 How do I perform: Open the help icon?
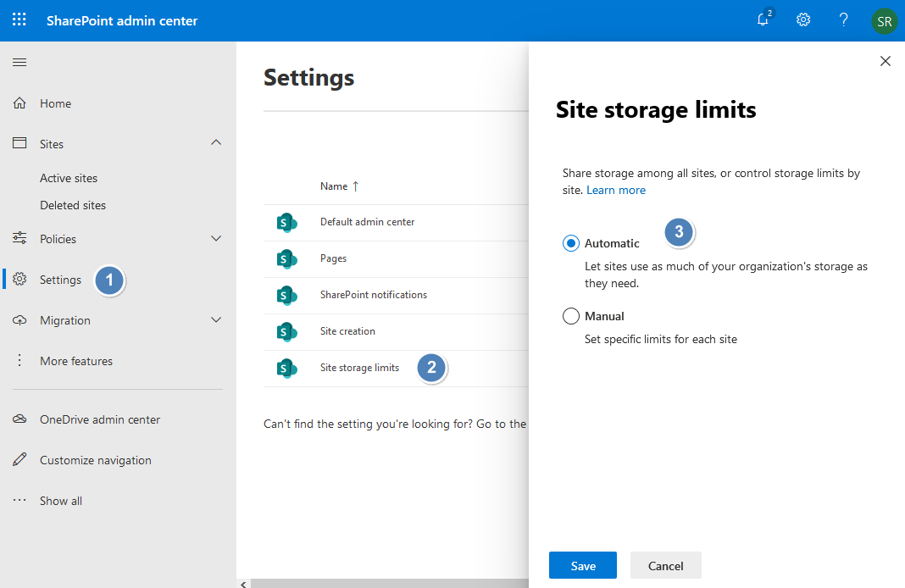click(843, 19)
